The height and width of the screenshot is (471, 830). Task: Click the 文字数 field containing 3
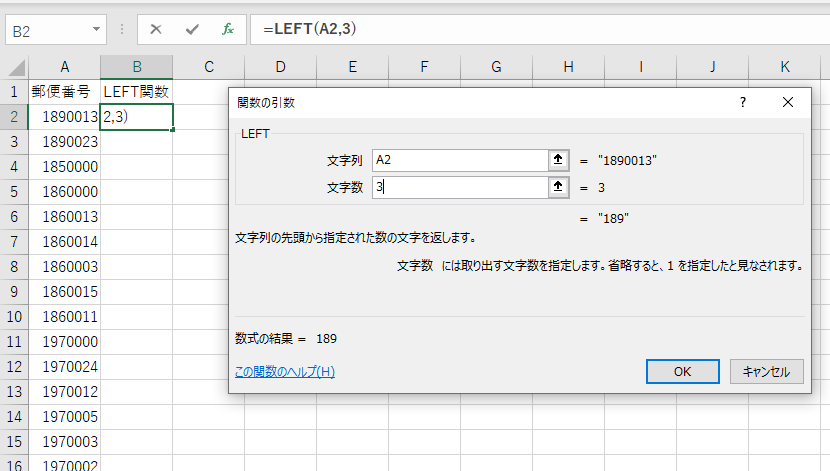[x=460, y=187]
